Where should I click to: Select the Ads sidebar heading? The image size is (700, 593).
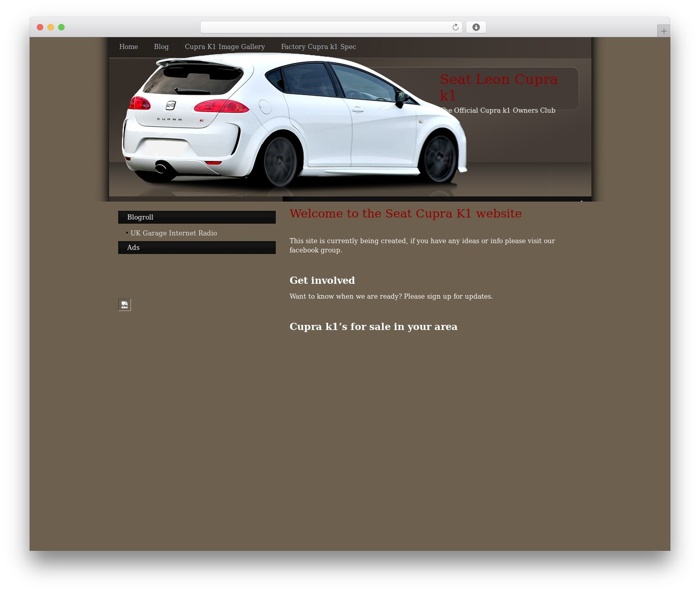[197, 248]
